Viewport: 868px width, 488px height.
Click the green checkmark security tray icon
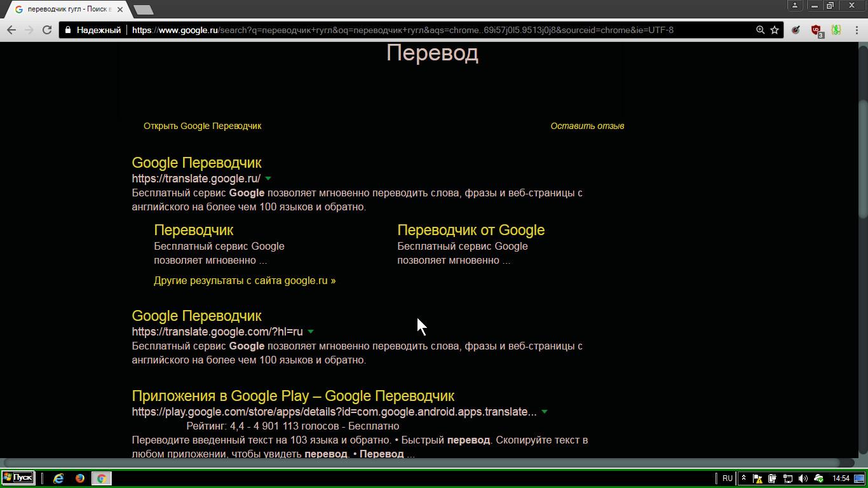click(818, 478)
